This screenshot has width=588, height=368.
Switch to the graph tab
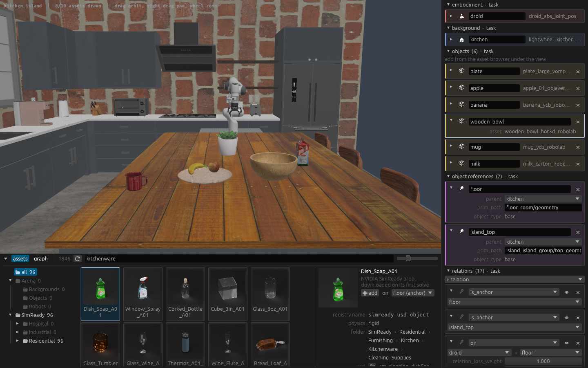tap(41, 258)
